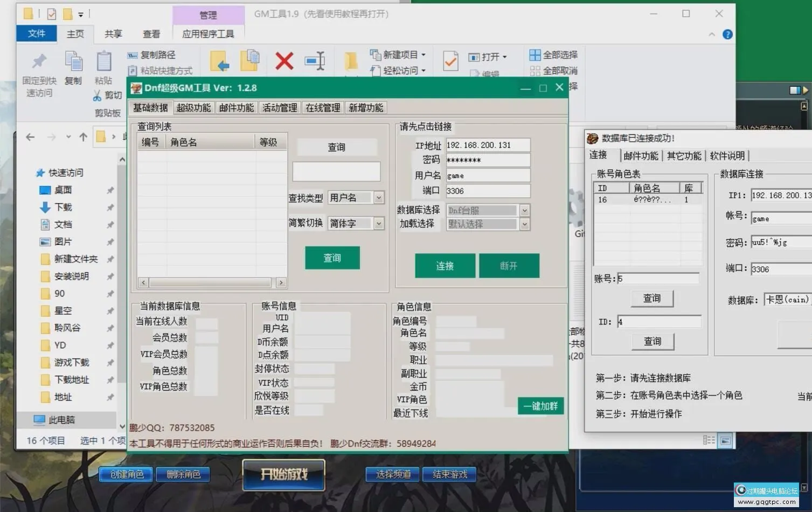
Task: Open the 查找类型 用户名 dropdown
Action: 379,197
